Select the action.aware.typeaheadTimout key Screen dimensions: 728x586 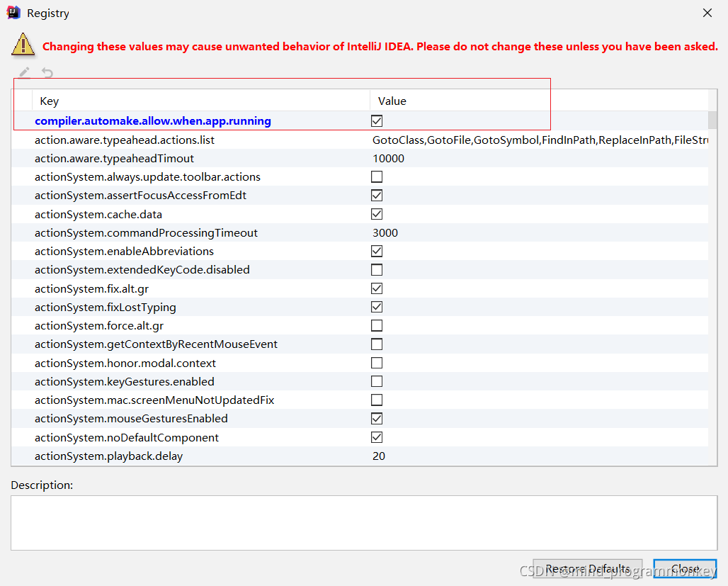coord(114,159)
